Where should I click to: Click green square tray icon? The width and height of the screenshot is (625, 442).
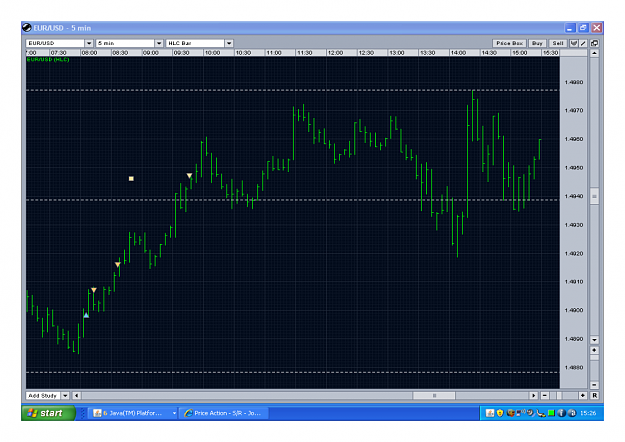pyautogui.click(x=551, y=413)
